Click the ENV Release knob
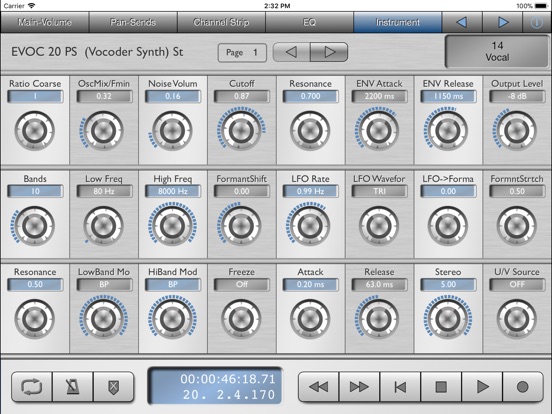Image resolution: width=552 pixels, height=414 pixels. (448, 131)
